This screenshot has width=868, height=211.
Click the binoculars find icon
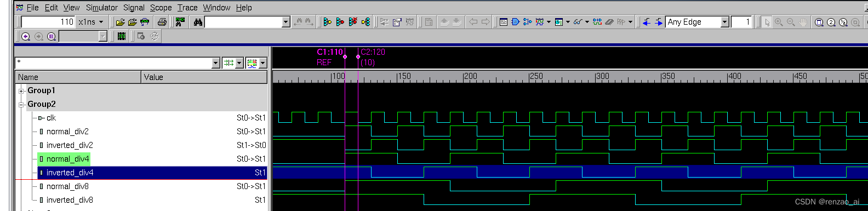[198, 22]
